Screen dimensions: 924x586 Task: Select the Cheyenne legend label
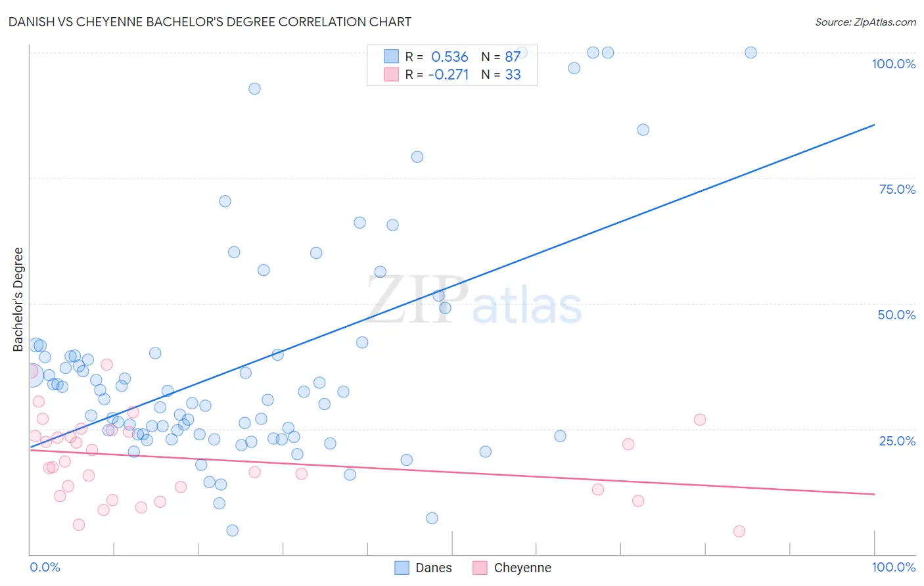(x=522, y=568)
